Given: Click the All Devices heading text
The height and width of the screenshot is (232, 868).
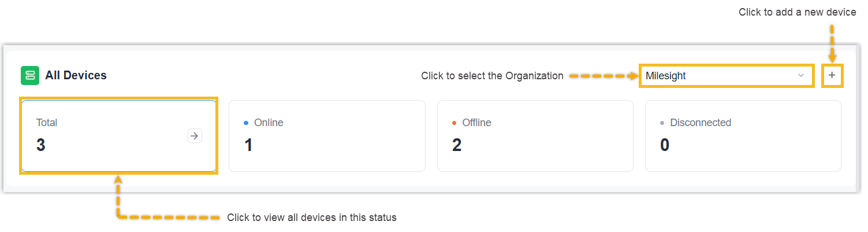Looking at the screenshot, I should [76, 75].
